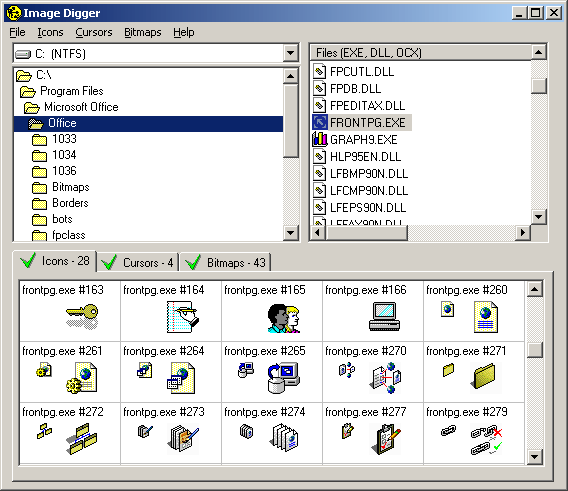The image size is (568, 491).
Task: Click the Files (EXE, DLL, OCX) header
Action: tap(421, 53)
